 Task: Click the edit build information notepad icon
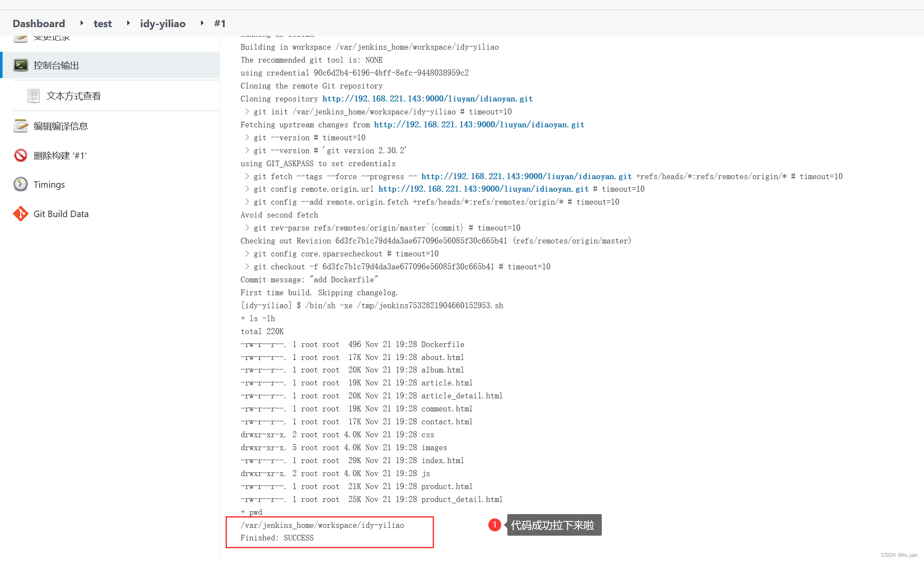point(20,126)
